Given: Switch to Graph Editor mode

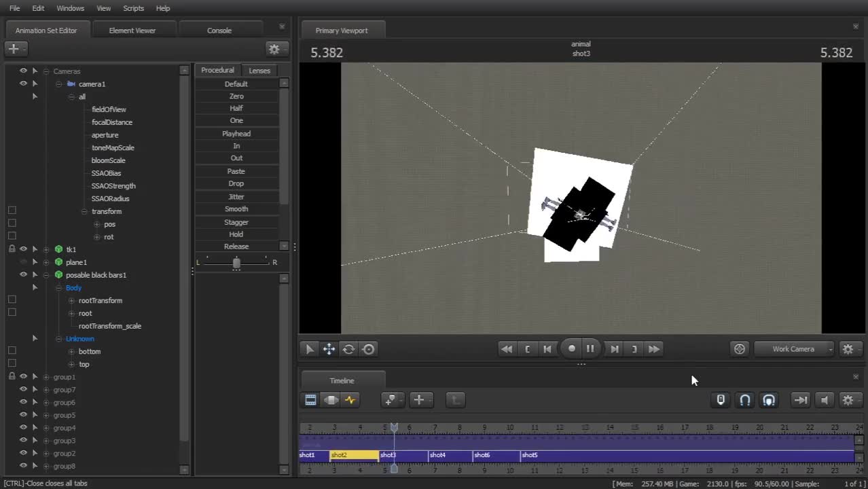Looking at the screenshot, I should 350,400.
